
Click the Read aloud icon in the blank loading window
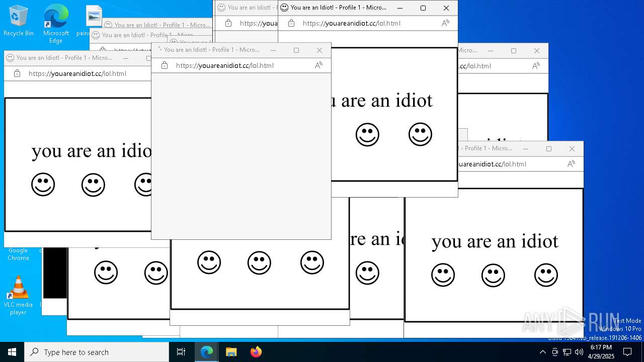point(318,65)
